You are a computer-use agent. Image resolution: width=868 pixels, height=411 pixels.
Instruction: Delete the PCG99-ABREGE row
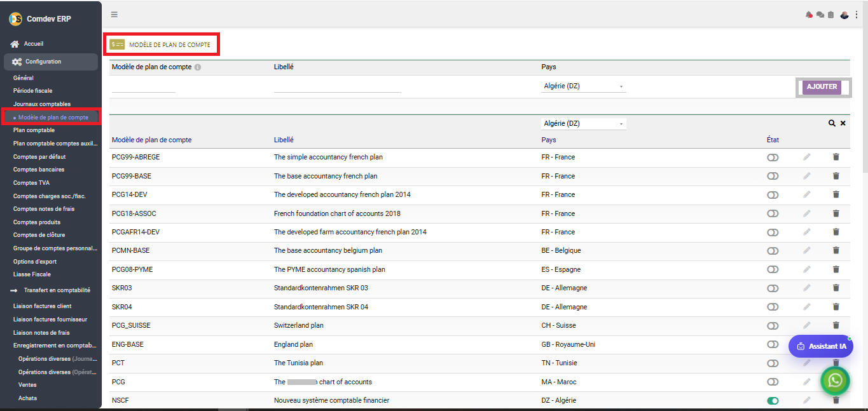(836, 157)
